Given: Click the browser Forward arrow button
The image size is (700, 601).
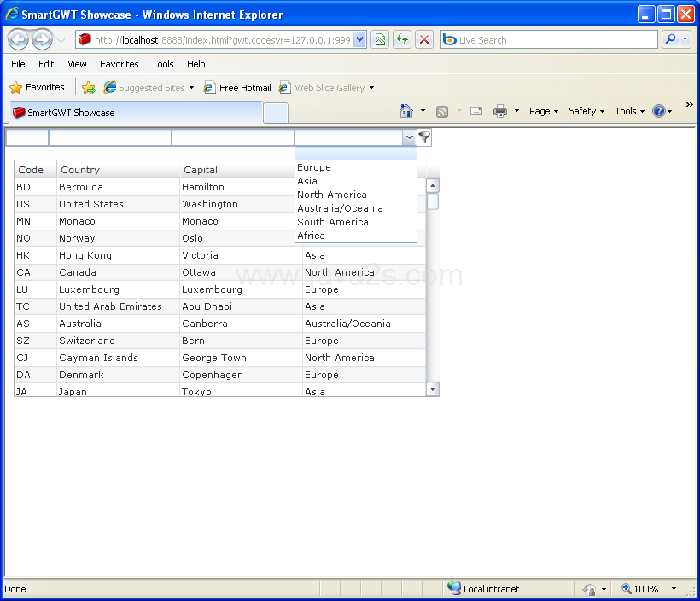Looking at the screenshot, I should [42, 40].
